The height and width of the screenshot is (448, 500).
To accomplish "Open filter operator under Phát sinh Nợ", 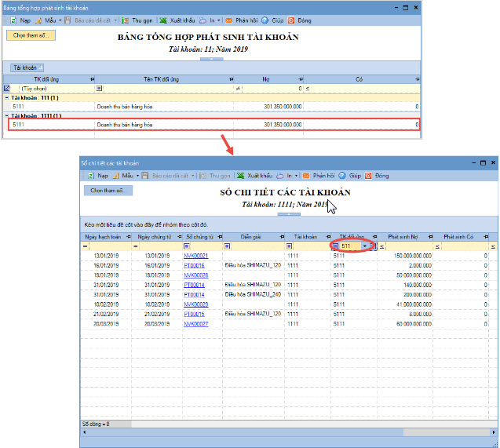I will click(381, 246).
